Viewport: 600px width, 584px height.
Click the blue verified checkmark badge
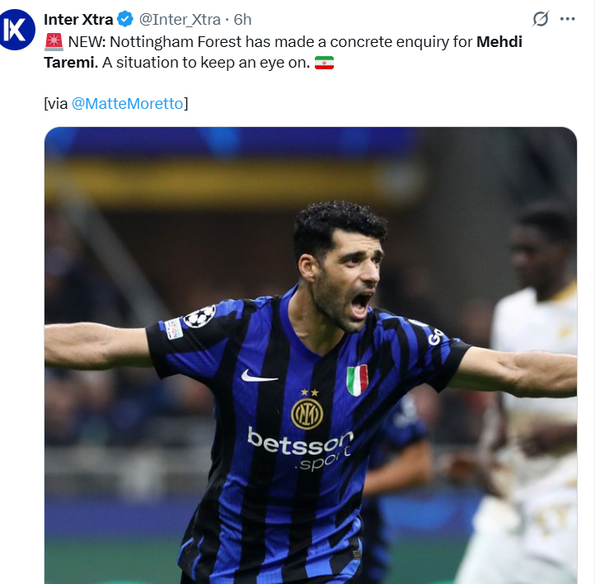coord(125,19)
